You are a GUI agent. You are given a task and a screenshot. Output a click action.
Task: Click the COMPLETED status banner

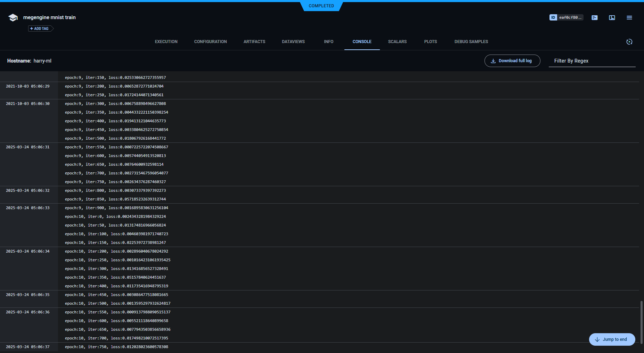tap(321, 6)
